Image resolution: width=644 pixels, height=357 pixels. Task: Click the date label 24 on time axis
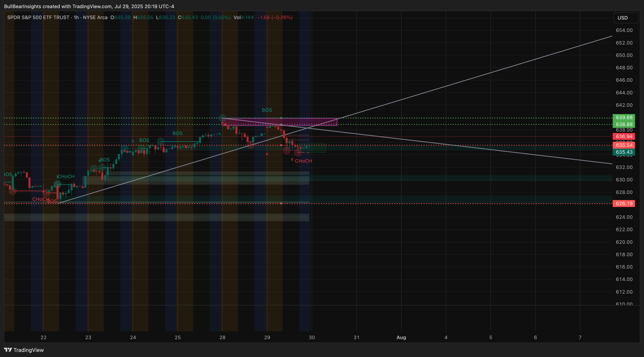(133, 337)
